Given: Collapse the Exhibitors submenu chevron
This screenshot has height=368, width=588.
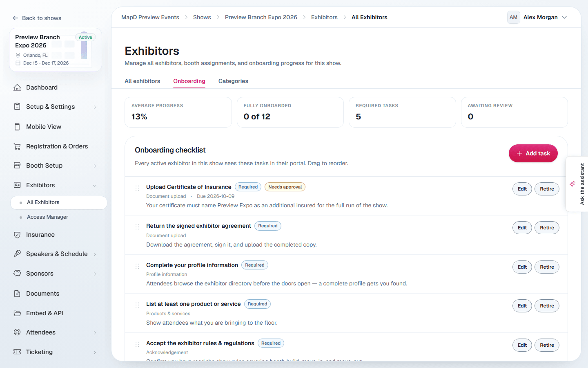Looking at the screenshot, I should 95,186.
